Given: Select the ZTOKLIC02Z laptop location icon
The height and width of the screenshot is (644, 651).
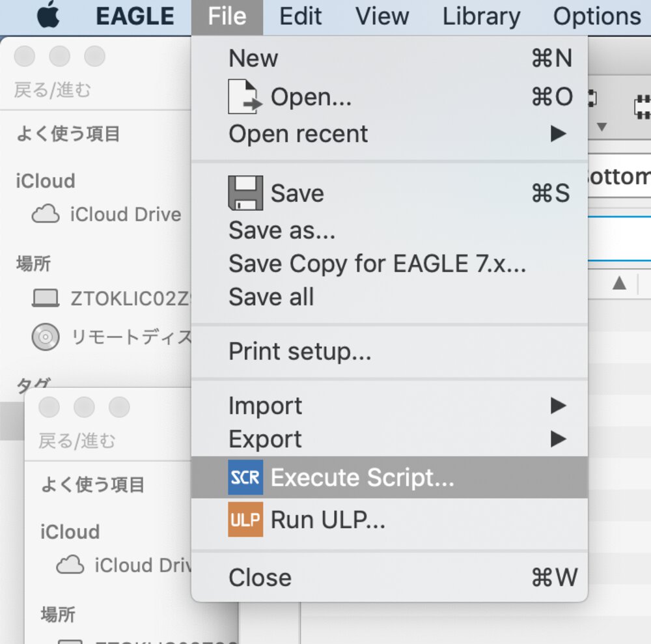Looking at the screenshot, I should pyautogui.click(x=46, y=298).
